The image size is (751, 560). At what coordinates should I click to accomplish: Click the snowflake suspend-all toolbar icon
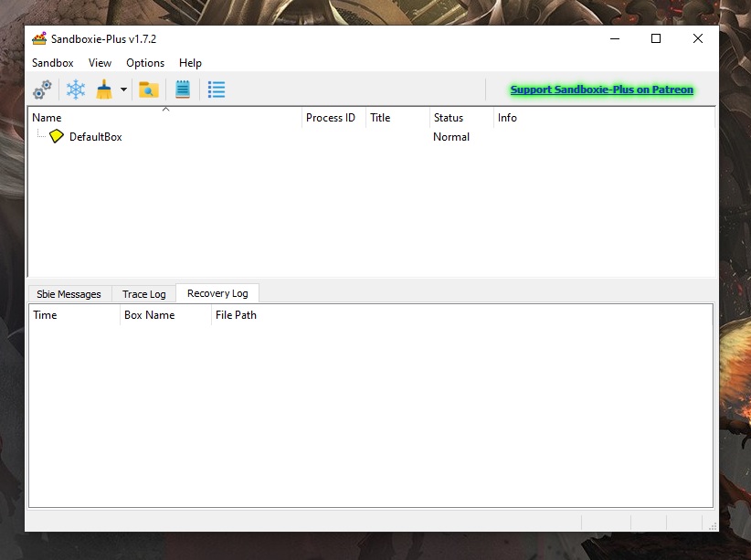[76, 90]
